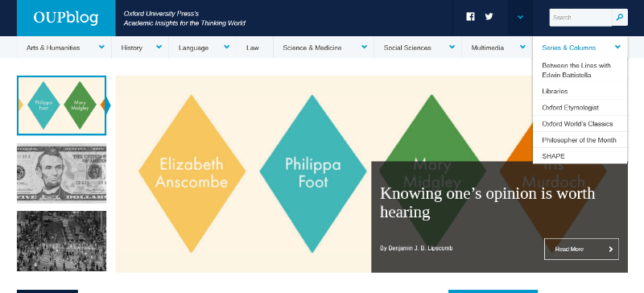Open the Language menu chevron

point(227,47)
